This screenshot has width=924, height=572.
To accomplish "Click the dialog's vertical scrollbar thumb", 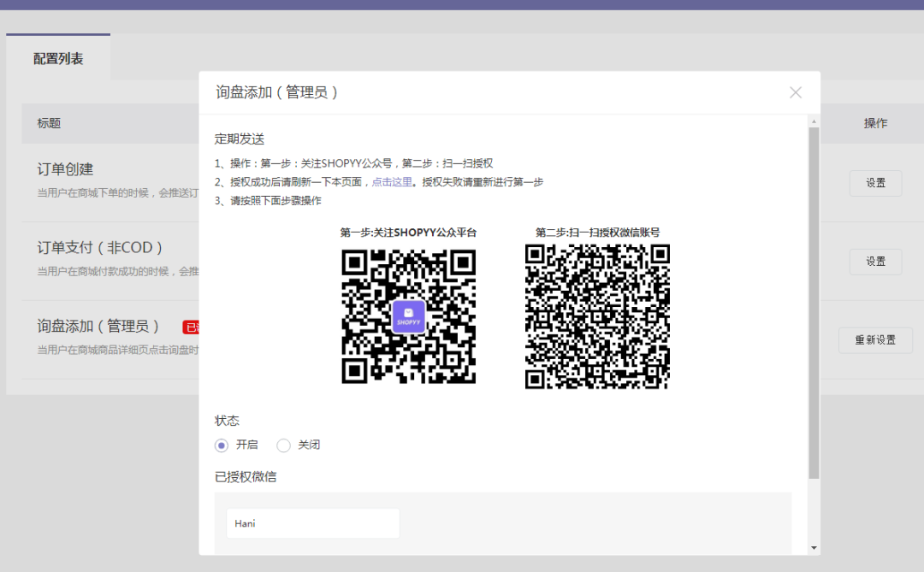I will click(x=814, y=299).
